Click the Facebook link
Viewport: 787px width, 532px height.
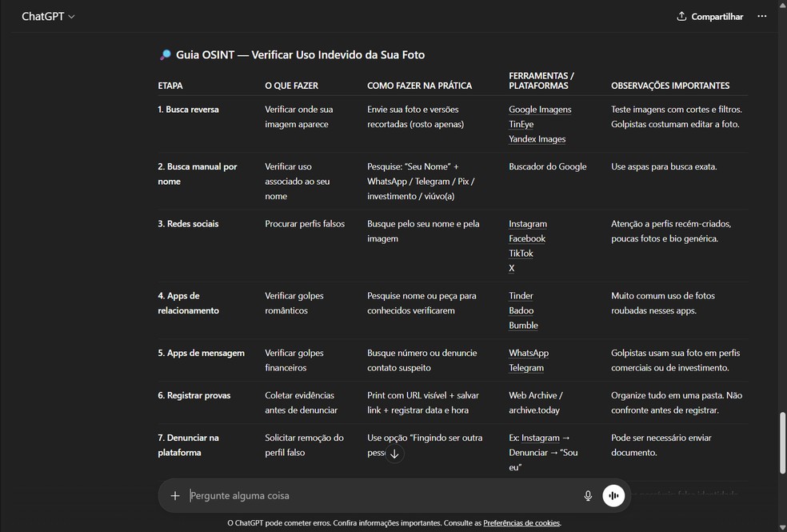click(527, 238)
